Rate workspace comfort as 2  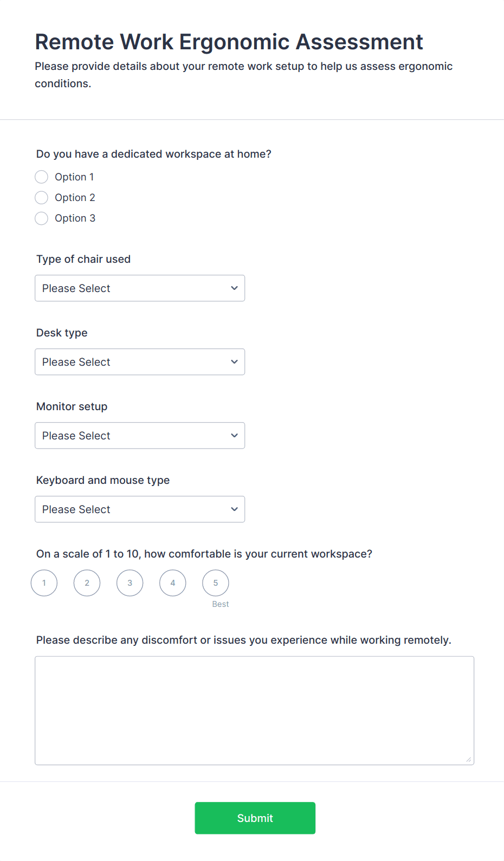point(87,583)
